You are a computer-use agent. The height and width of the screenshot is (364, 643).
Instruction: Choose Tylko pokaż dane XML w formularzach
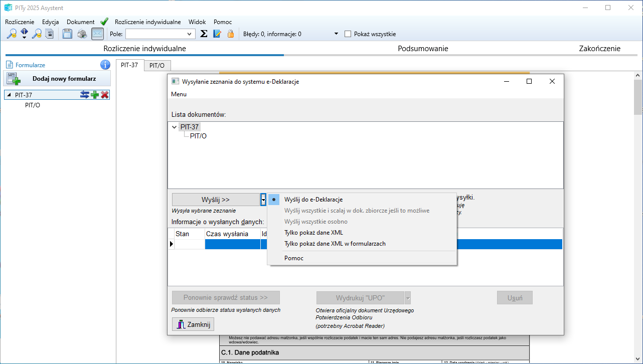pyautogui.click(x=335, y=244)
